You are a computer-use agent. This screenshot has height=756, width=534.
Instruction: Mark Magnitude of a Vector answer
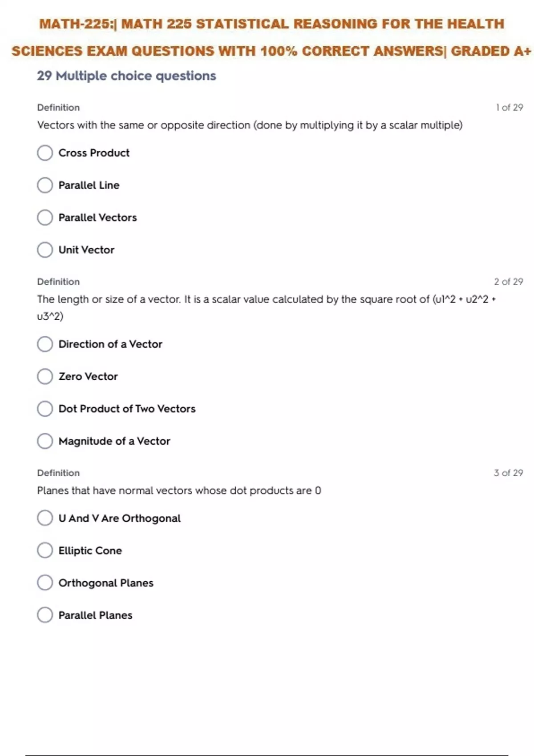[x=45, y=441]
